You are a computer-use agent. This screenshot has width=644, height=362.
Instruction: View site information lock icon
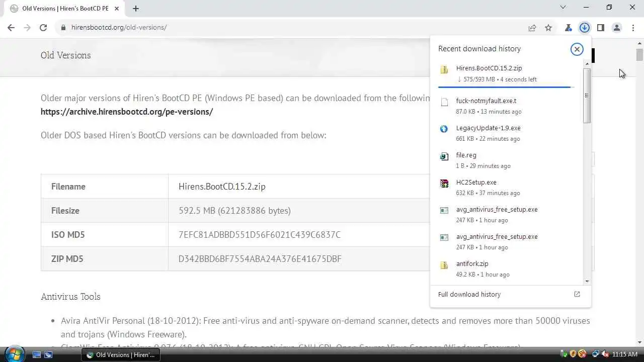point(63,28)
